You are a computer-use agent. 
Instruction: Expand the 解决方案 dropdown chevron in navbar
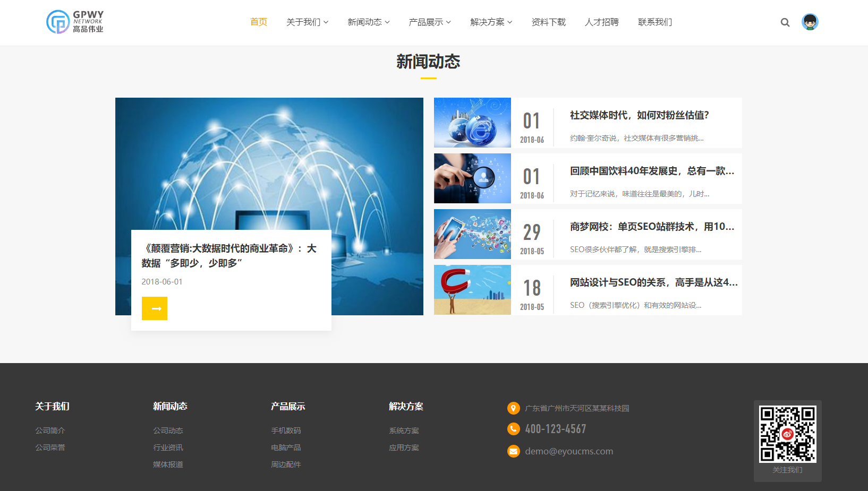coord(510,22)
